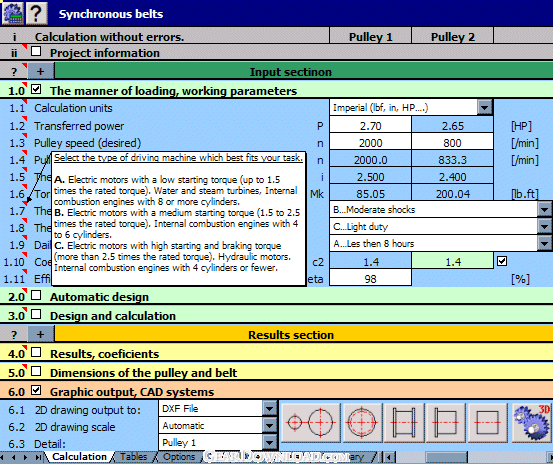
Task: Select the torque cell 200.04
Action: 452,194
